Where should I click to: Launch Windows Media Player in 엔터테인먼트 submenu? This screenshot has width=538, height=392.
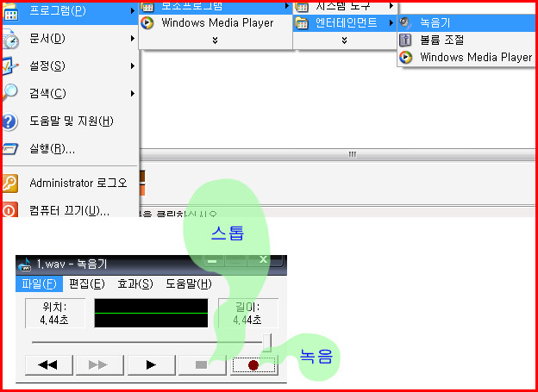pyautogui.click(x=467, y=57)
